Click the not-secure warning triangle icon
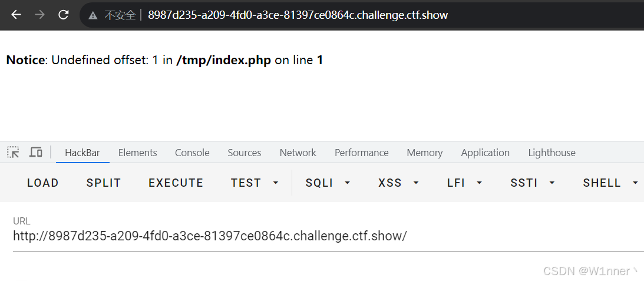Viewport: 644px width, 281px height. click(93, 15)
